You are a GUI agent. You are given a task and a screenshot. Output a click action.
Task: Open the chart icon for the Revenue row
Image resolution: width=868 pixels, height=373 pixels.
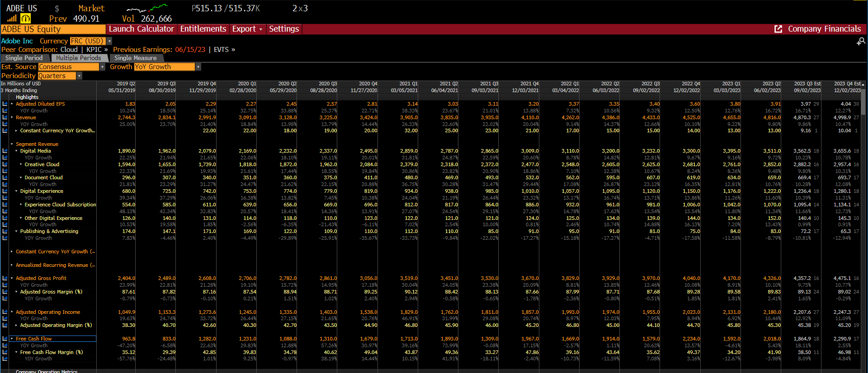pyautogui.click(x=5, y=117)
